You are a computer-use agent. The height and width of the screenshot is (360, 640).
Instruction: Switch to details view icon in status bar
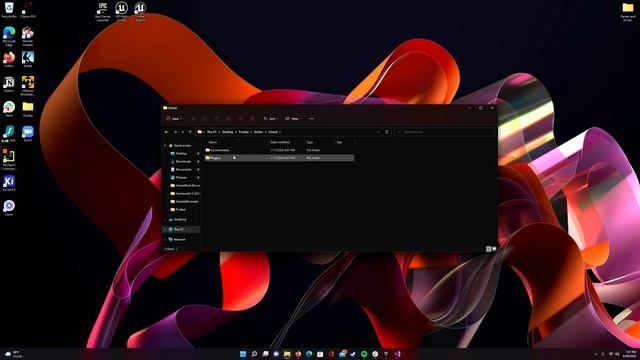click(489, 249)
